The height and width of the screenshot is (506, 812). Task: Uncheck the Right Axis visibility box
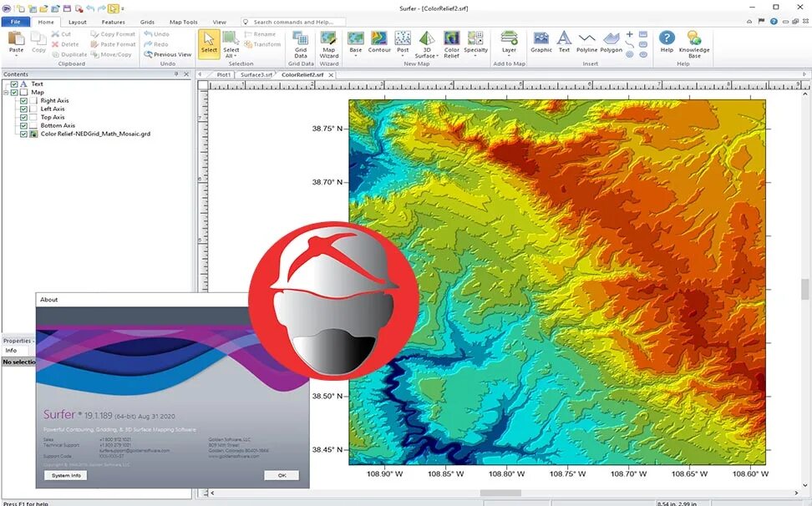(23, 100)
